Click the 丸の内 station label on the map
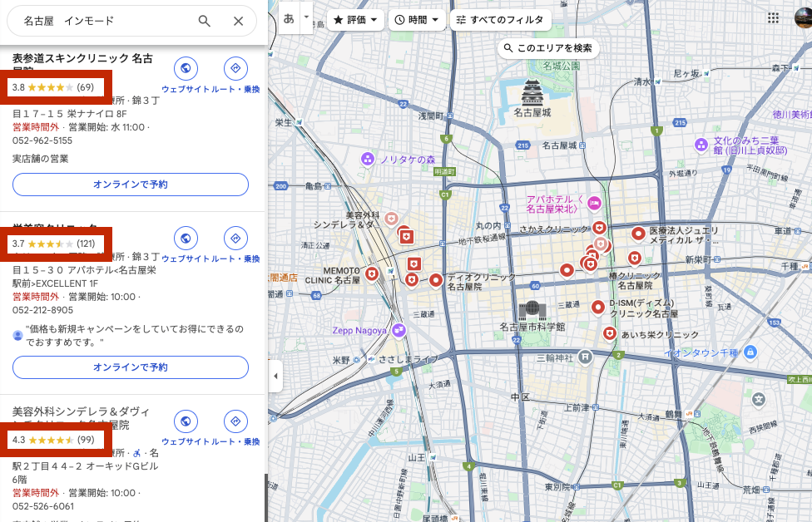 click(488, 225)
